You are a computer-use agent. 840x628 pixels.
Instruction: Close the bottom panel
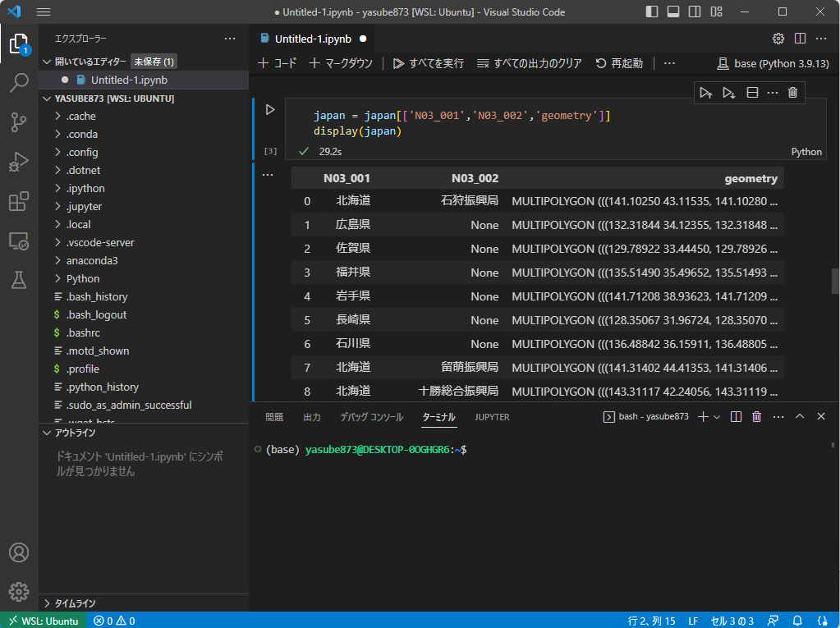click(821, 416)
